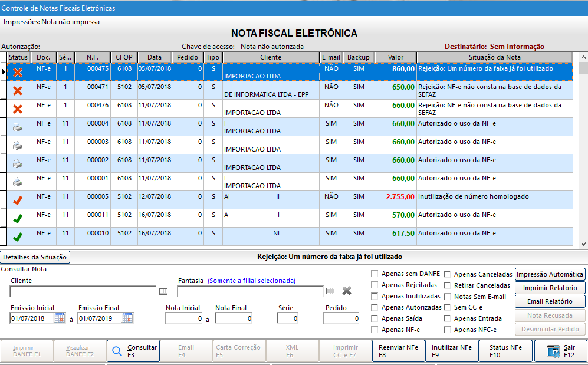The width and height of the screenshot is (588, 365).
Task: Enable Apenas NFC-e checkbox
Action: 447,330
